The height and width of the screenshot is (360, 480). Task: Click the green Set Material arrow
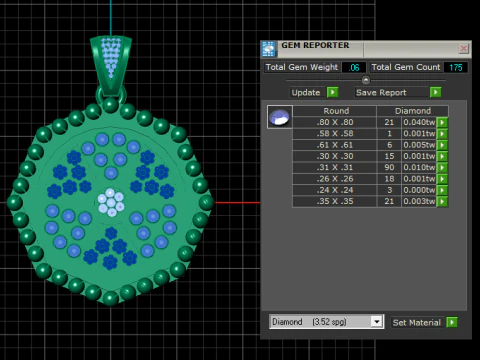[x=452, y=322]
